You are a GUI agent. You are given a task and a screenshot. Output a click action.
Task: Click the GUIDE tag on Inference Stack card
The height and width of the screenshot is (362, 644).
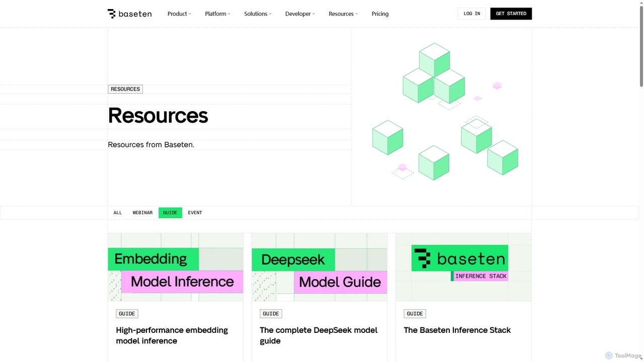click(415, 314)
